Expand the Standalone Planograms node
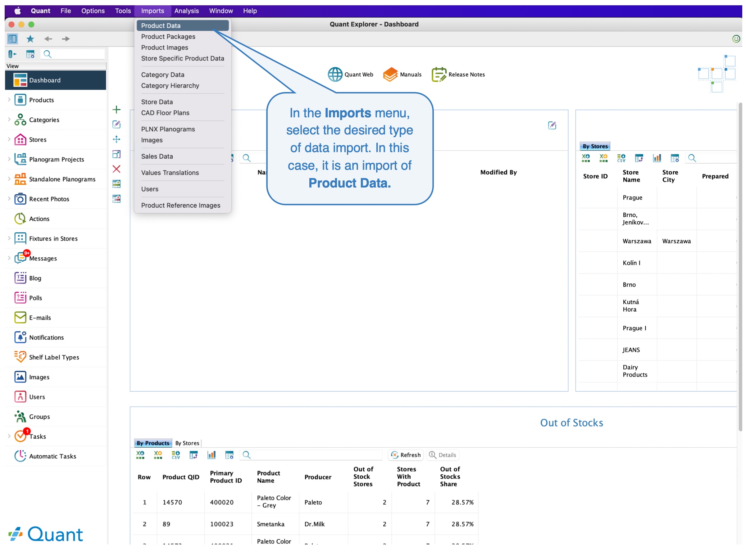 tap(9, 179)
